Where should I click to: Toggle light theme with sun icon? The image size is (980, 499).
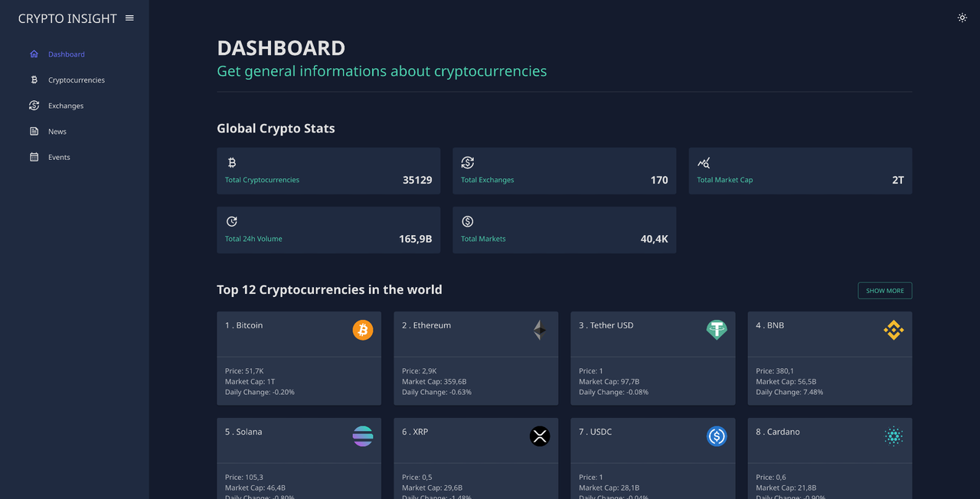tap(962, 18)
